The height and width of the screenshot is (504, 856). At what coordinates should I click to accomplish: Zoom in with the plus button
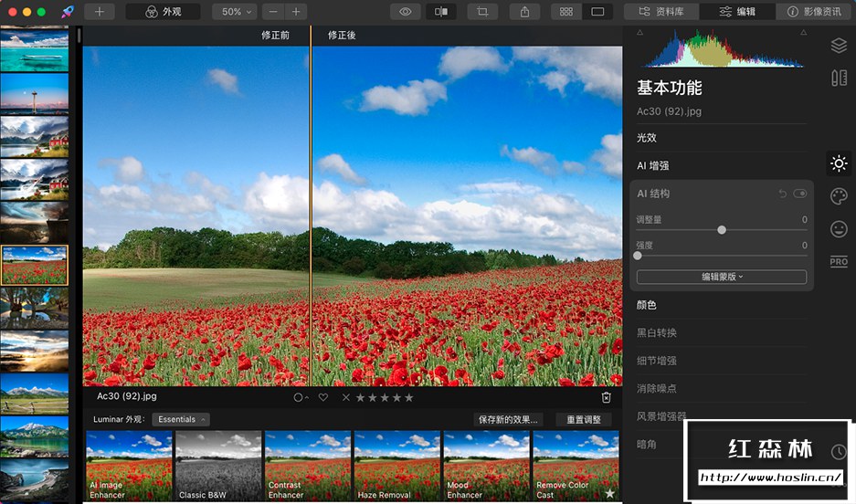tap(296, 12)
